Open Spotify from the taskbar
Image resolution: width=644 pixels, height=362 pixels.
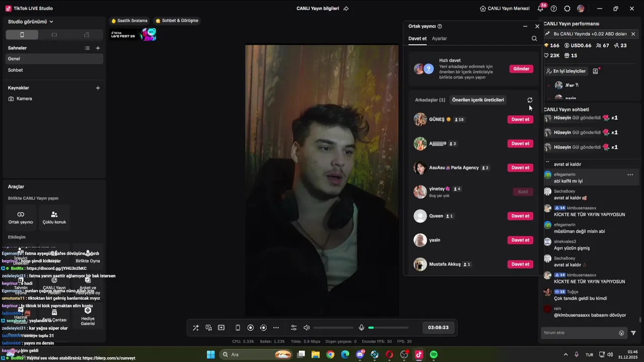(x=434, y=354)
